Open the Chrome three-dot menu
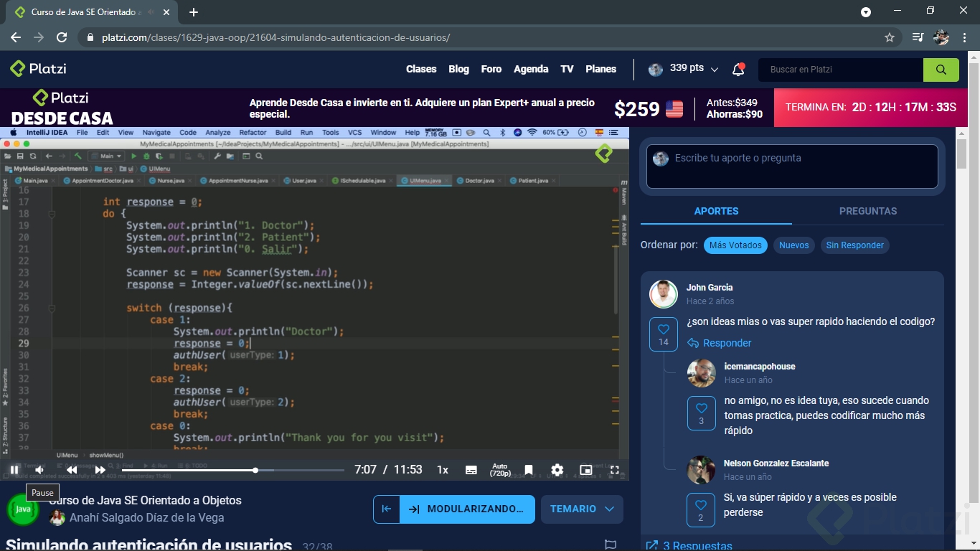Screen dimensions: 980x551 click(964, 37)
